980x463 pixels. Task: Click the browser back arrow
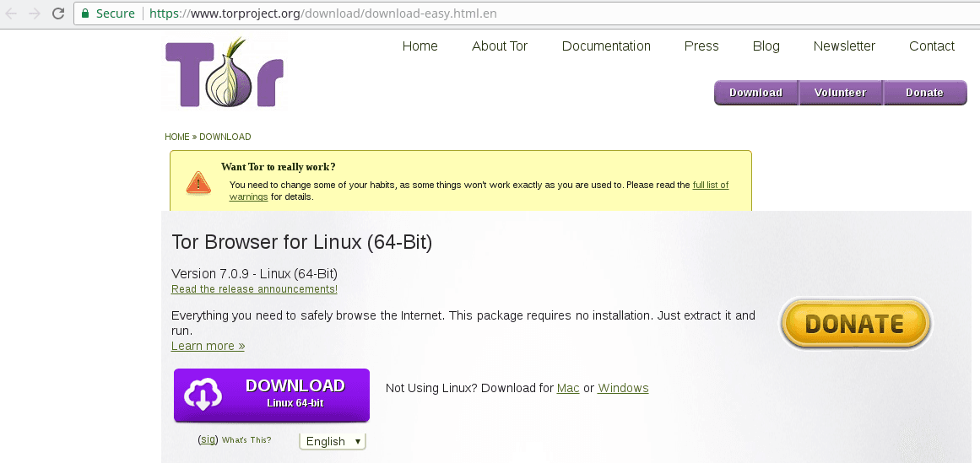12,13
